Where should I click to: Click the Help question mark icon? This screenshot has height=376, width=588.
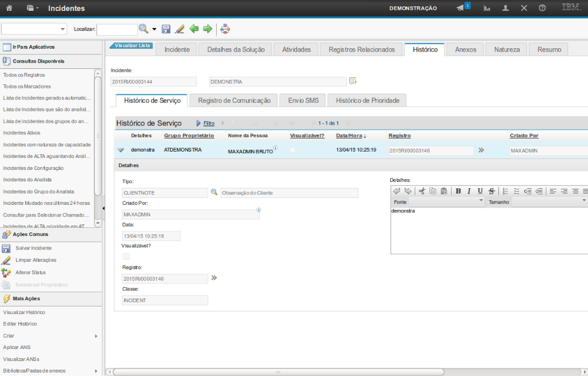click(x=542, y=9)
